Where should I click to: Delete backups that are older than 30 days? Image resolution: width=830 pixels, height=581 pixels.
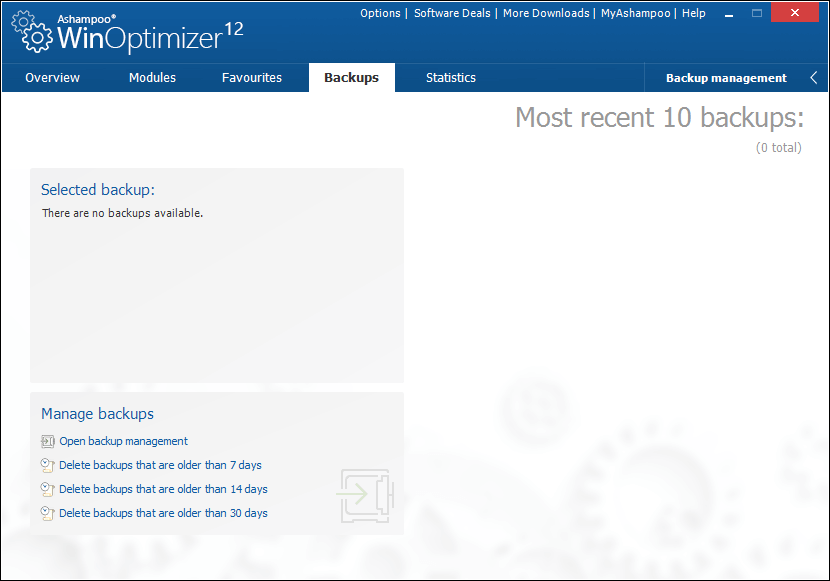coord(163,513)
